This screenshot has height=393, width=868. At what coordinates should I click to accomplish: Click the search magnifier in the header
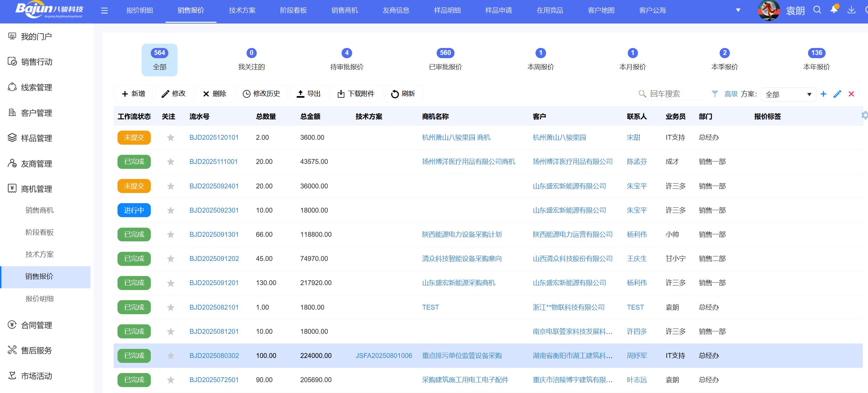pyautogui.click(x=817, y=10)
